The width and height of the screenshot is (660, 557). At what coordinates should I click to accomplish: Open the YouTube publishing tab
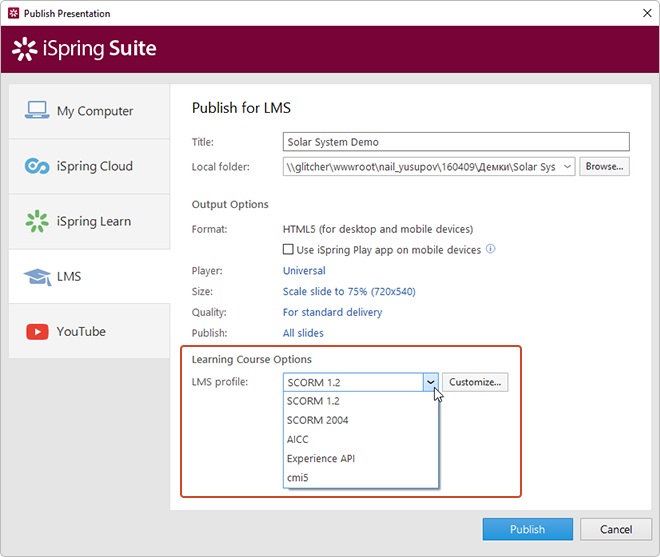pos(89,332)
